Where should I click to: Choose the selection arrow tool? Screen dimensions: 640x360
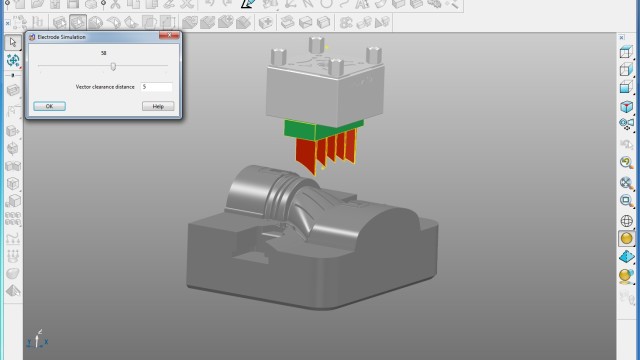13,42
